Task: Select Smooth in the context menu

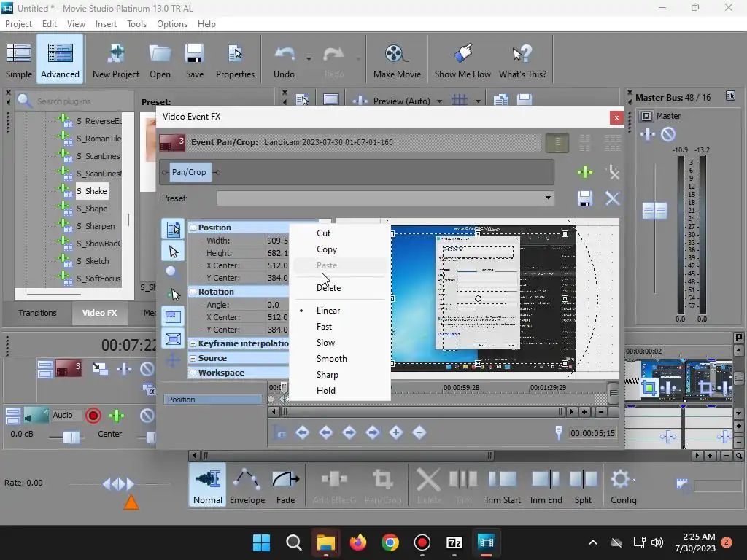Action: click(x=332, y=359)
